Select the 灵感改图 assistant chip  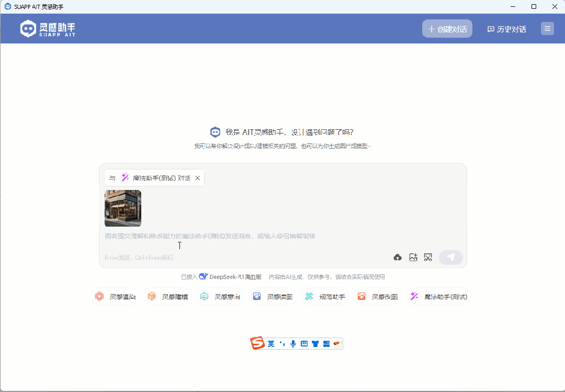click(x=378, y=297)
